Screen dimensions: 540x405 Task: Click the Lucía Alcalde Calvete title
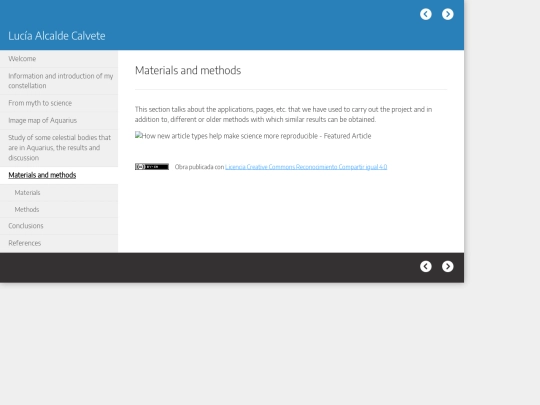[57, 36]
